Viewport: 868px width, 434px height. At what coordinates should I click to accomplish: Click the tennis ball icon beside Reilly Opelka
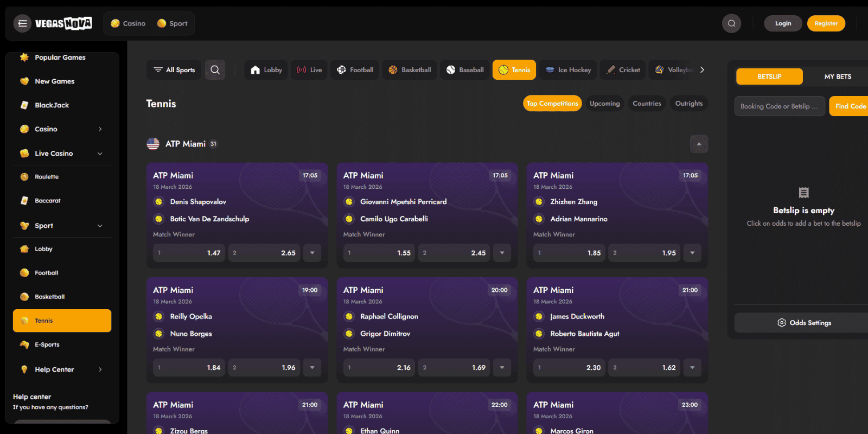[x=159, y=316]
